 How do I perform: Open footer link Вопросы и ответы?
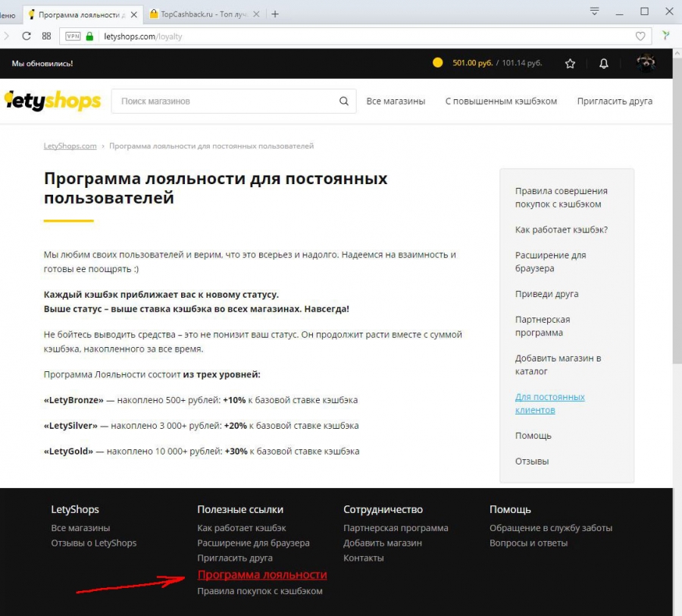pos(528,543)
